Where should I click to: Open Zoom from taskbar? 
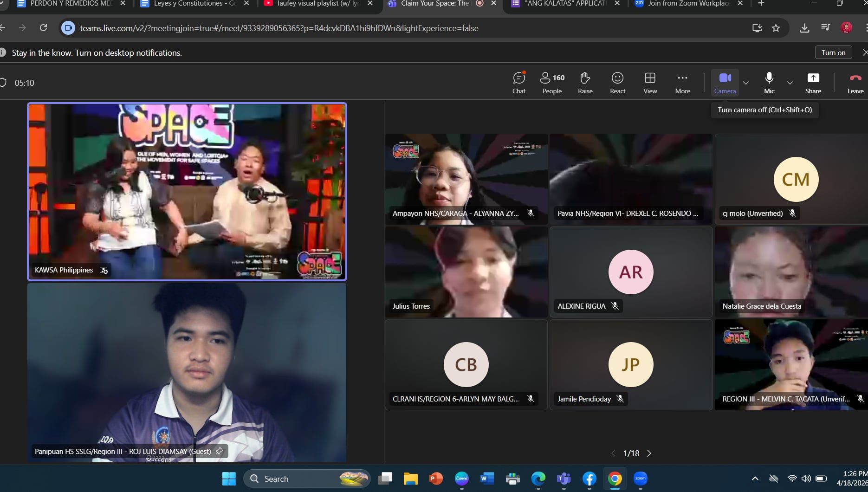(641, 479)
